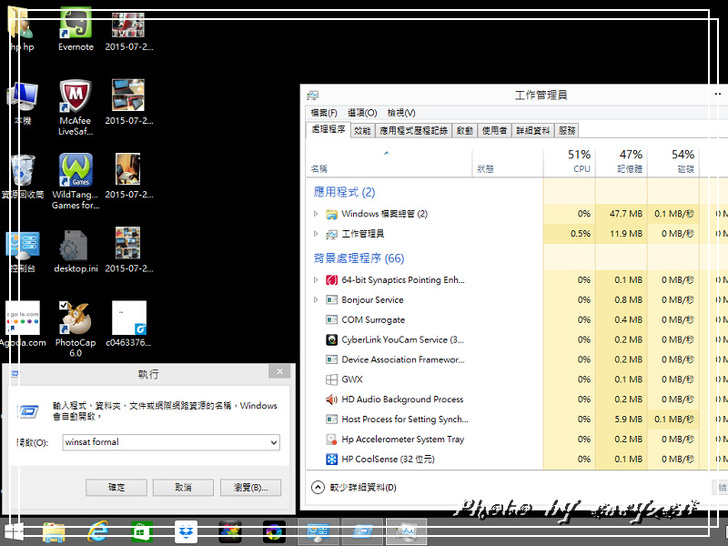Expand the Windows 檔案總管 process group

[x=316, y=214]
